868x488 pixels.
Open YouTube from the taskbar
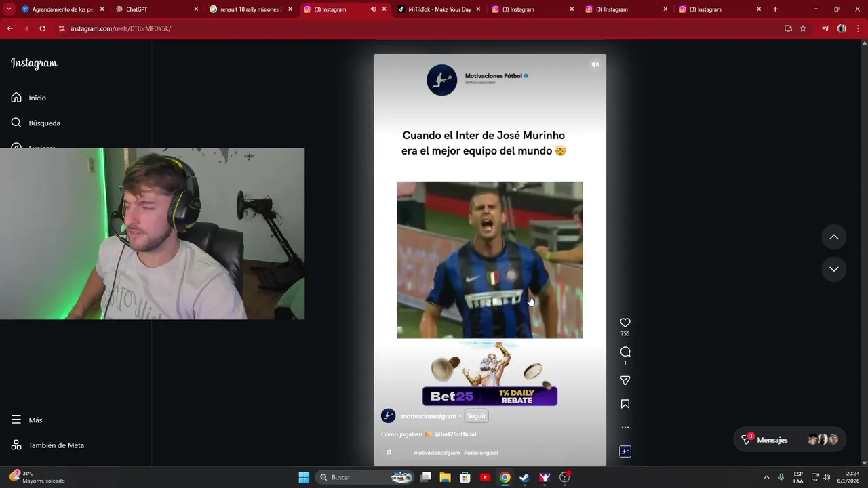[485, 477]
